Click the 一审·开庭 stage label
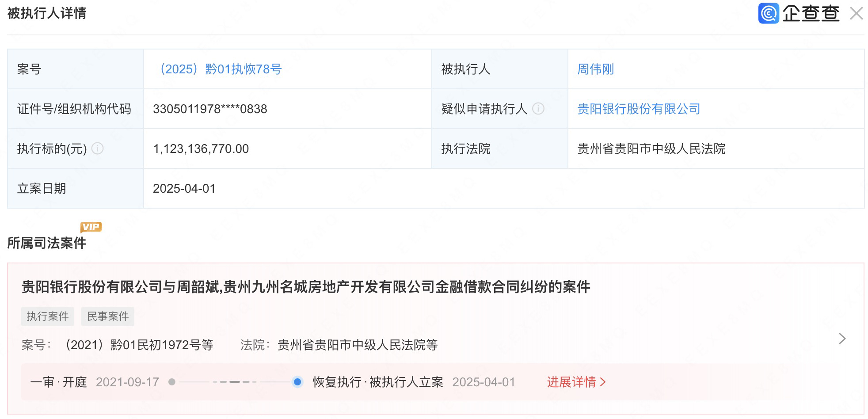 click(x=58, y=382)
